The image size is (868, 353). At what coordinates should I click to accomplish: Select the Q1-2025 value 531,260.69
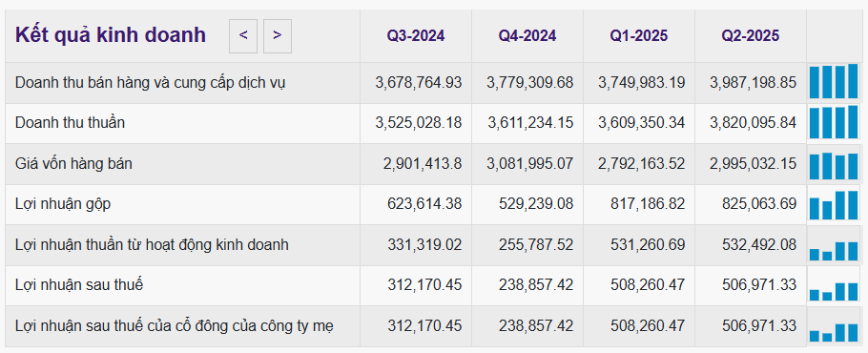648,244
